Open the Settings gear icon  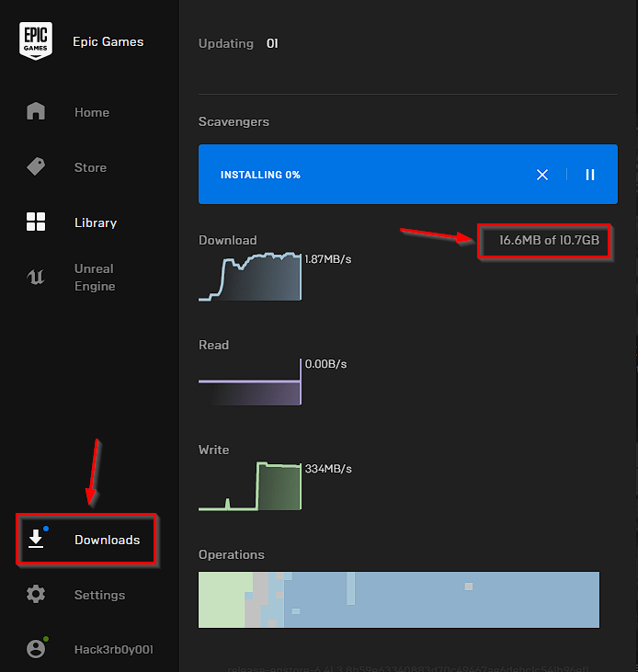36,595
